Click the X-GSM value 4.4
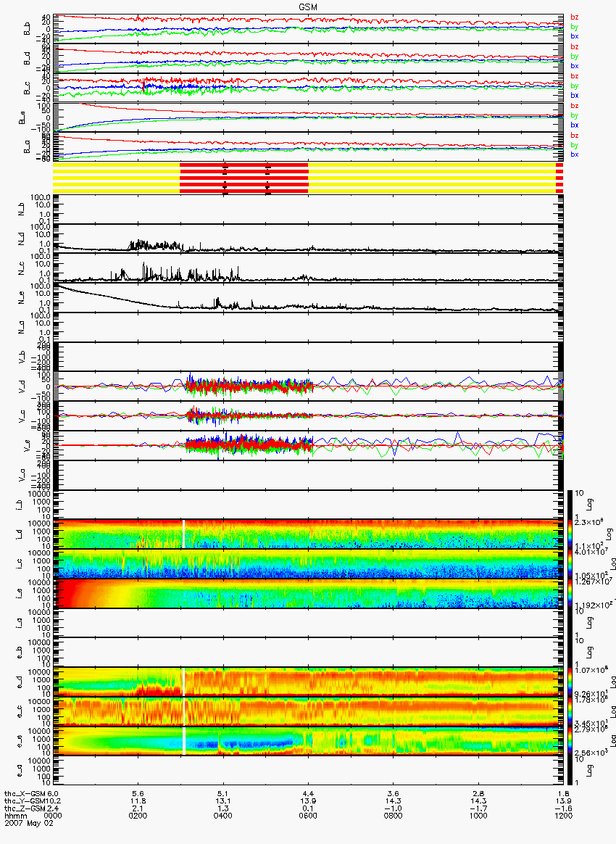 point(308,793)
